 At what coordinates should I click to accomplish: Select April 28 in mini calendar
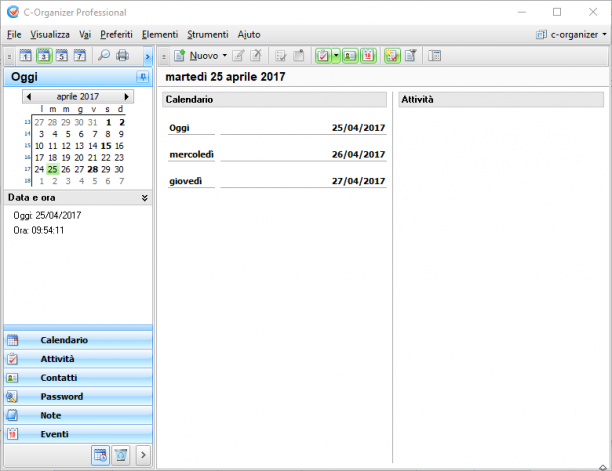pos(93,169)
